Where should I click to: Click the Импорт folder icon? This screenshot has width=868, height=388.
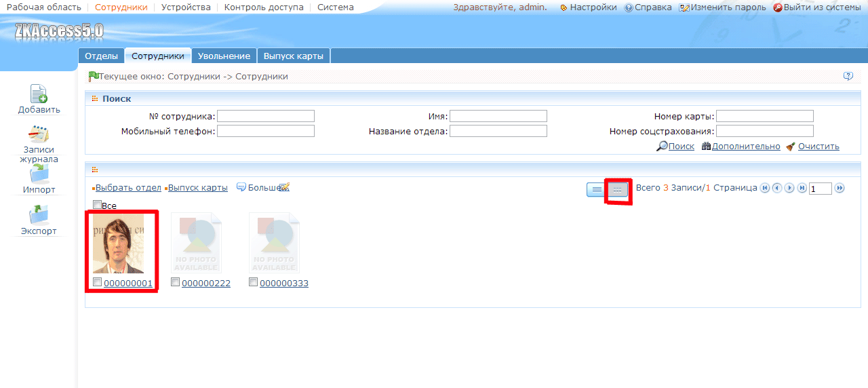(39, 174)
